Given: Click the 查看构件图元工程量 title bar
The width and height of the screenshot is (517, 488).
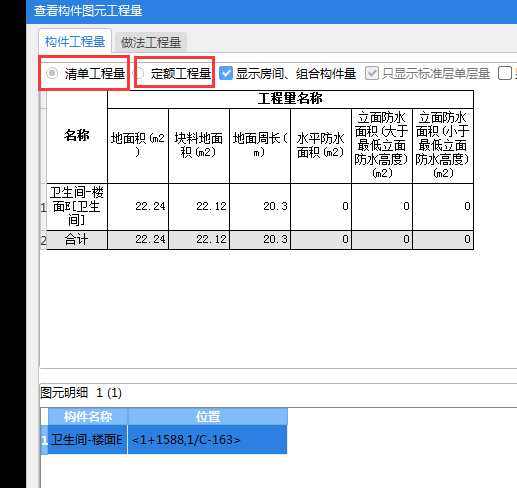Looking at the screenshot, I should pos(271,11).
